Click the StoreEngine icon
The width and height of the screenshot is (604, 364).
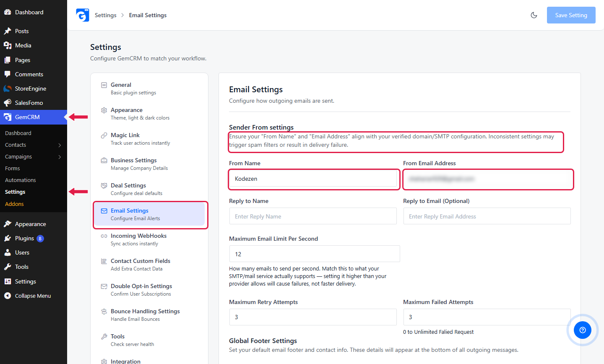(8, 88)
